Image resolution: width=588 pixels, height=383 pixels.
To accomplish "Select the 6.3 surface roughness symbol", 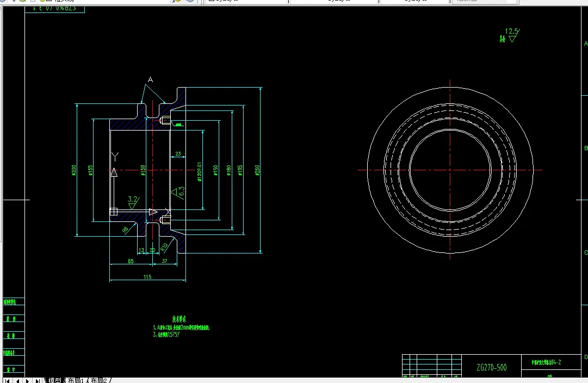I will coord(178,193).
